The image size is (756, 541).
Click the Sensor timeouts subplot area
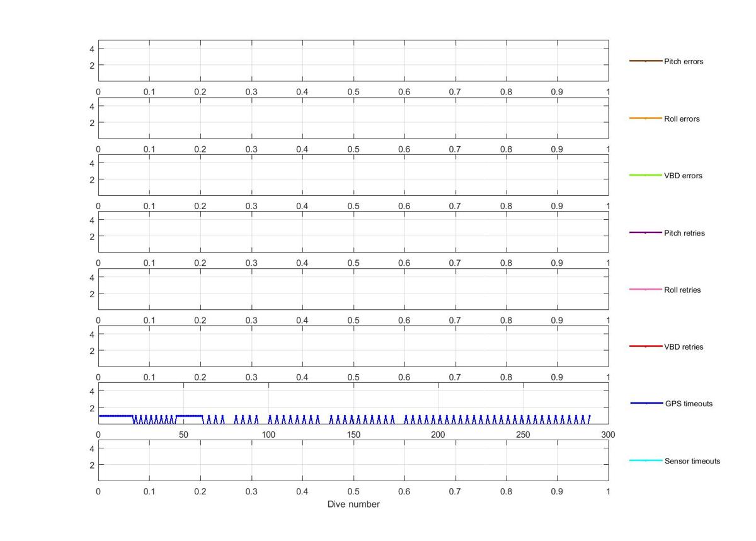pyautogui.click(x=353, y=460)
